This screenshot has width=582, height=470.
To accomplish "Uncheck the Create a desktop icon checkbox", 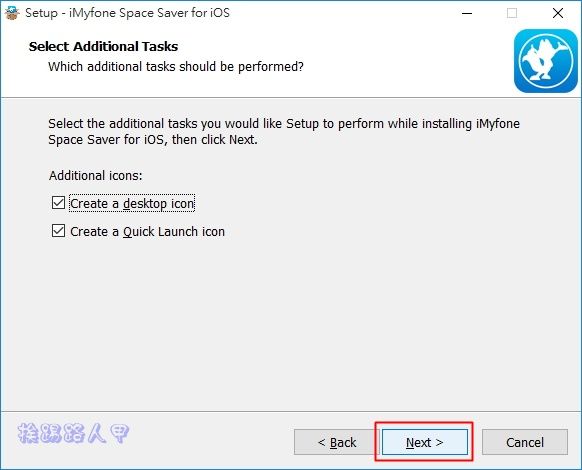I will coord(58,203).
